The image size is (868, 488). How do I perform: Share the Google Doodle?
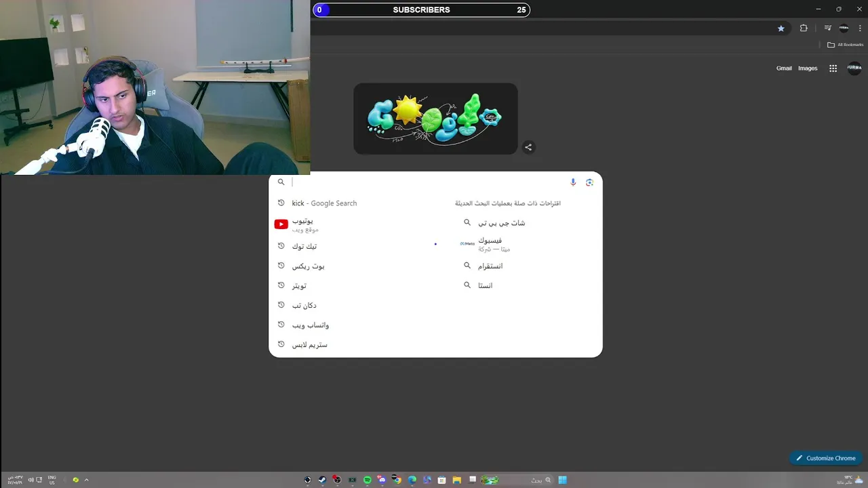(528, 147)
